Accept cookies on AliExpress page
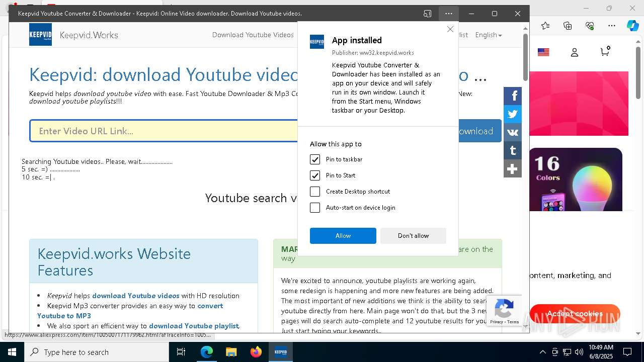 (x=575, y=313)
